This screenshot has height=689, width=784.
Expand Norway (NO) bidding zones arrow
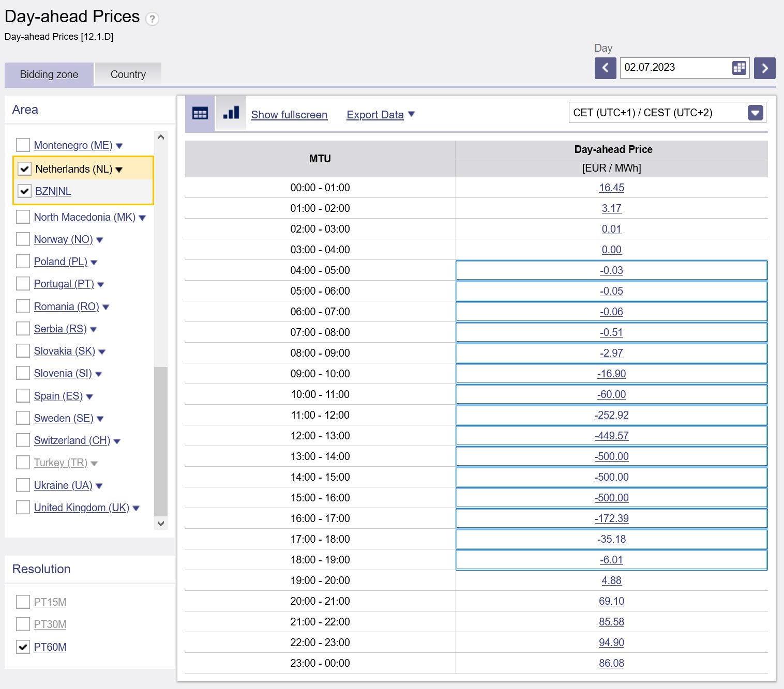pos(100,240)
